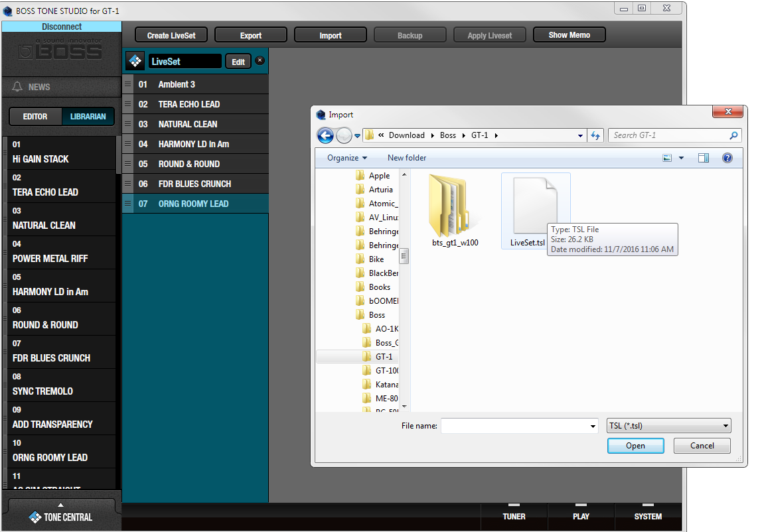Click drag handle of 05 ROUND & ROUND liveset row

[x=127, y=164]
